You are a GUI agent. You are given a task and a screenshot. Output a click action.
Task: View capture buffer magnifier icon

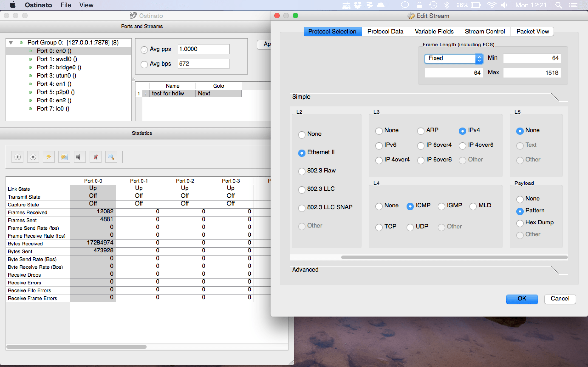(111, 157)
